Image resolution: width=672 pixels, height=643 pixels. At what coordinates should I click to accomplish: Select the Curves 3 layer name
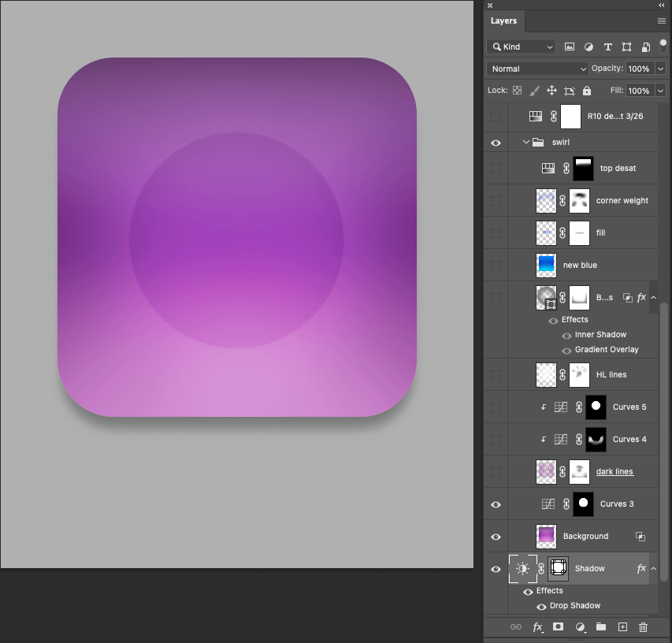pyautogui.click(x=616, y=504)
